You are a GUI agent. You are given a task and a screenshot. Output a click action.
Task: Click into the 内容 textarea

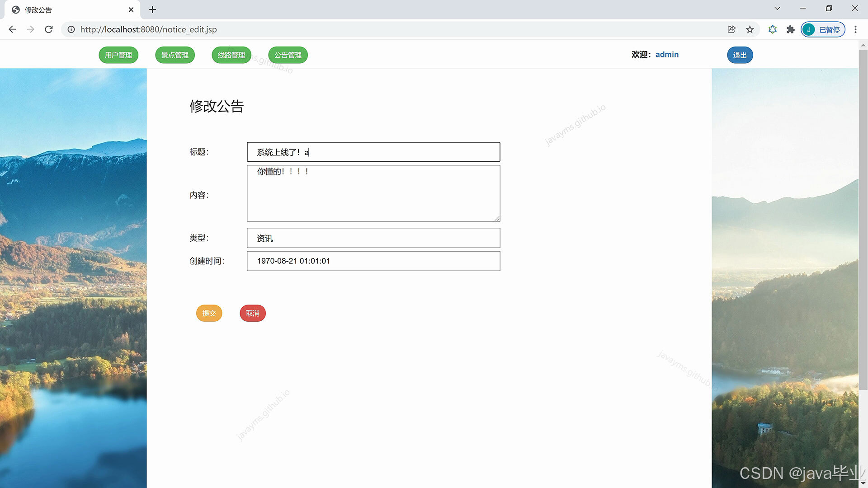pos(373,193)
